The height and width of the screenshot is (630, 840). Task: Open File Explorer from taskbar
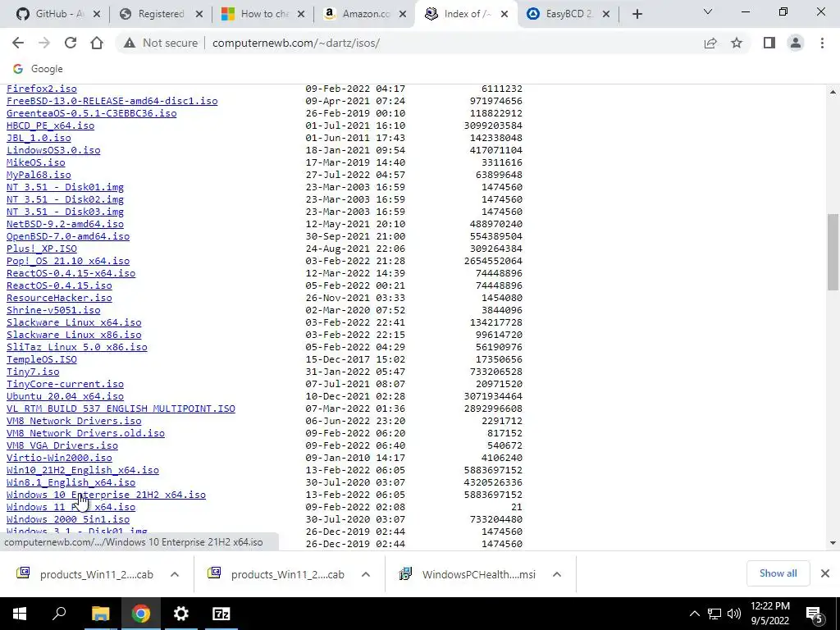[x=100, y=614]
